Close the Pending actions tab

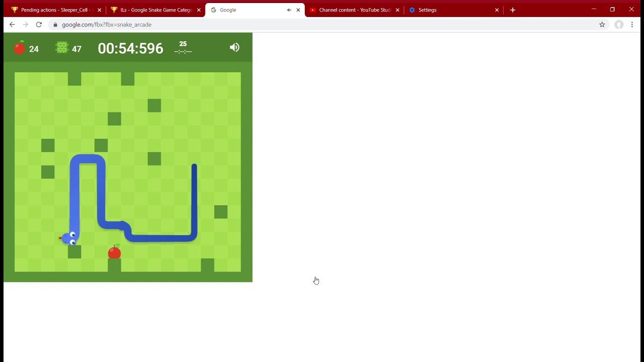(99, 10)
